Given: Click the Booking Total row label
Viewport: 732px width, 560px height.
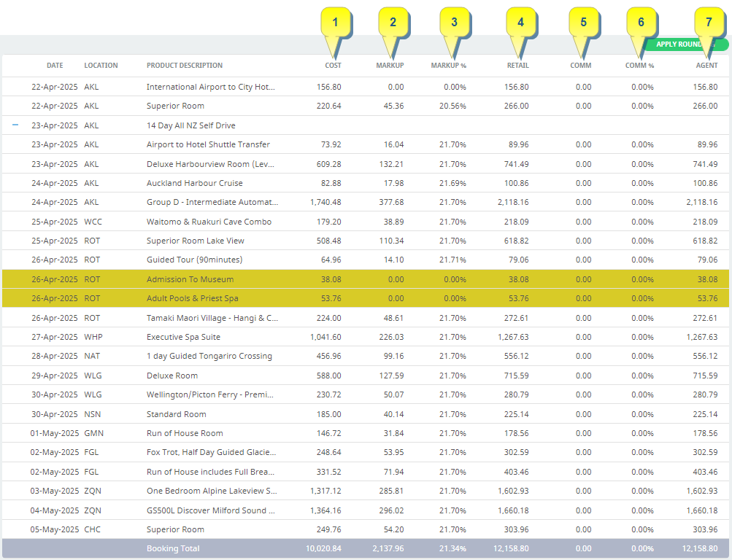Looking at the screenshot, I should pyautogui.click(x=173, y=548).
